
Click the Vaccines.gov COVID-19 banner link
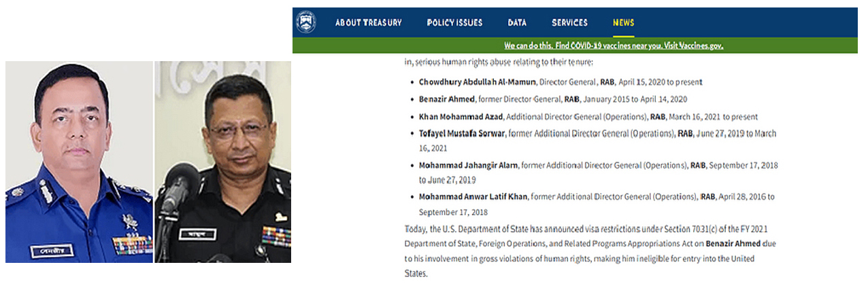(x=613, y=46)
